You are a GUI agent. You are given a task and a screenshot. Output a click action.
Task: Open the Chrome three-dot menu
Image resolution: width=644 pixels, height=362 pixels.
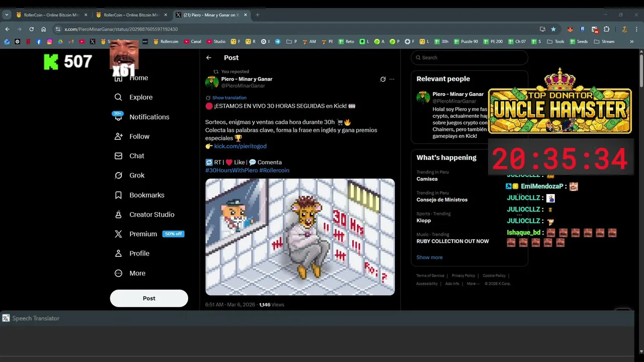[x=637, y=29]
